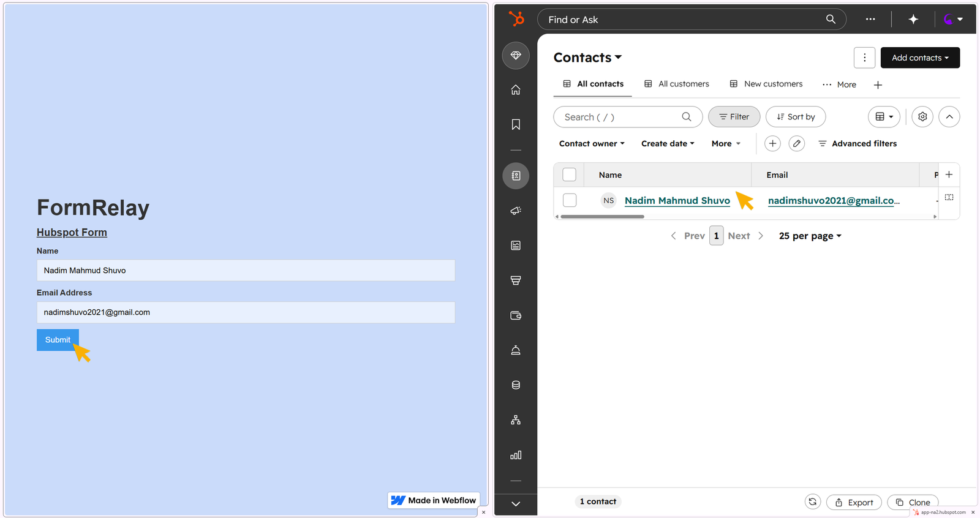Screen dimensions: 980x518
Task: Edit quick filters with pencil icon
Action: (796, 143)
